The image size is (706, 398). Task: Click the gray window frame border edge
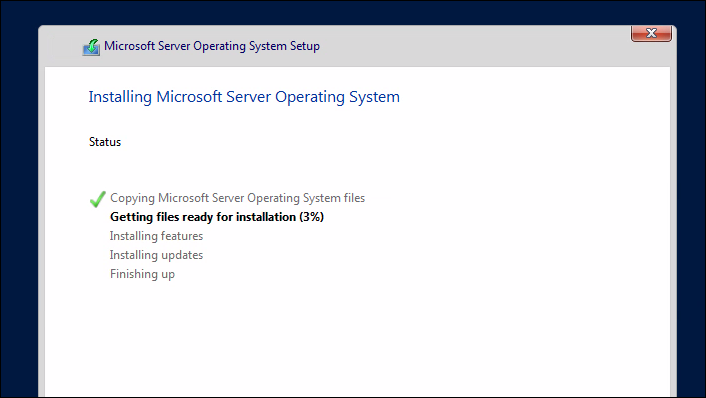pyautogui.click(x=673, y=225)
